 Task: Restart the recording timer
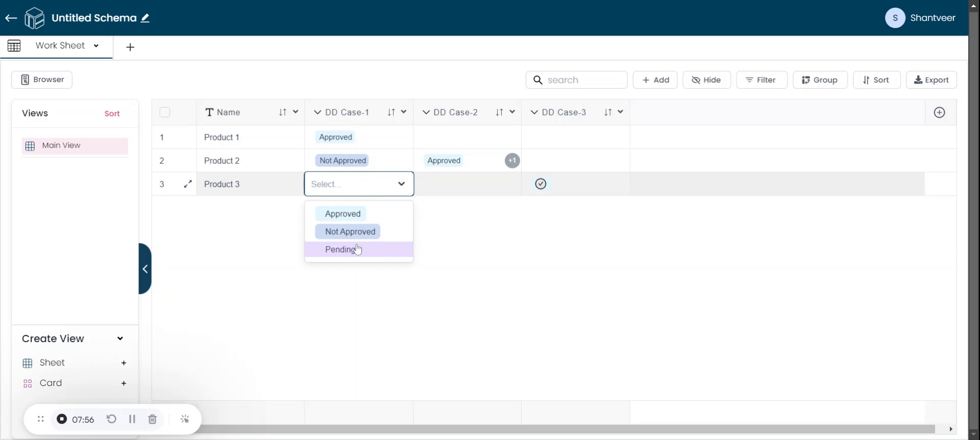tap(111, 419)
